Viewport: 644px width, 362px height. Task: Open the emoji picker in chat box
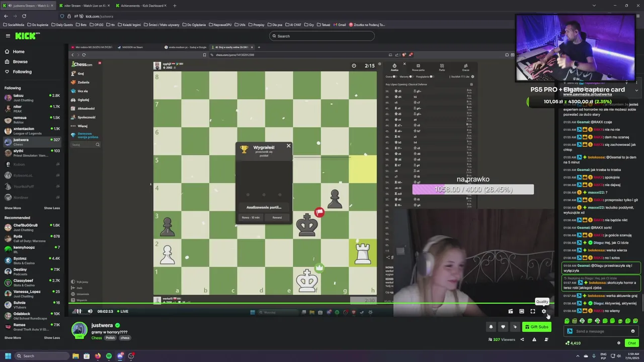[x=633, y=331]
